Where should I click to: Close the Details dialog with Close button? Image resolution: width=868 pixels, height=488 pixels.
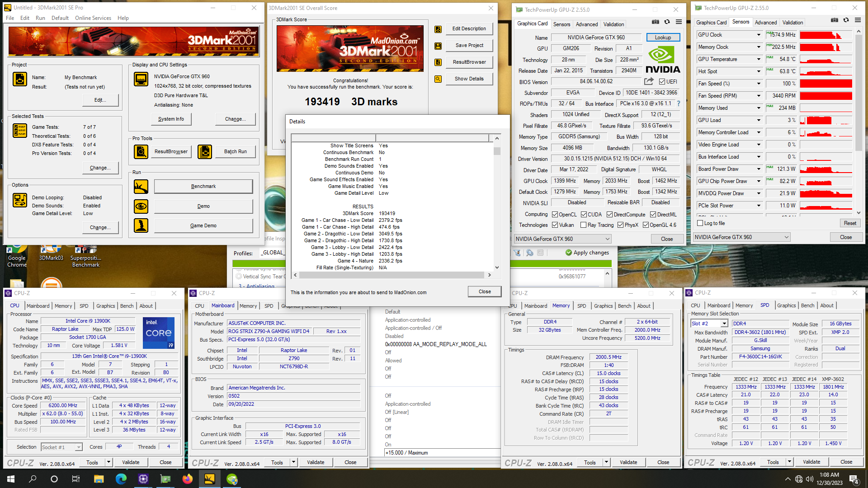point(485,291)
